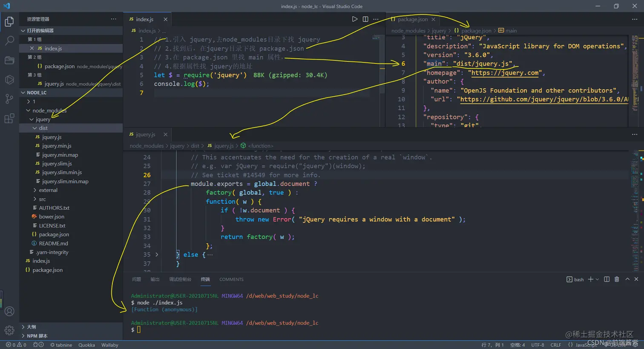
Task: Unfold collapsed else block at line 35
Action: (157, 254)
